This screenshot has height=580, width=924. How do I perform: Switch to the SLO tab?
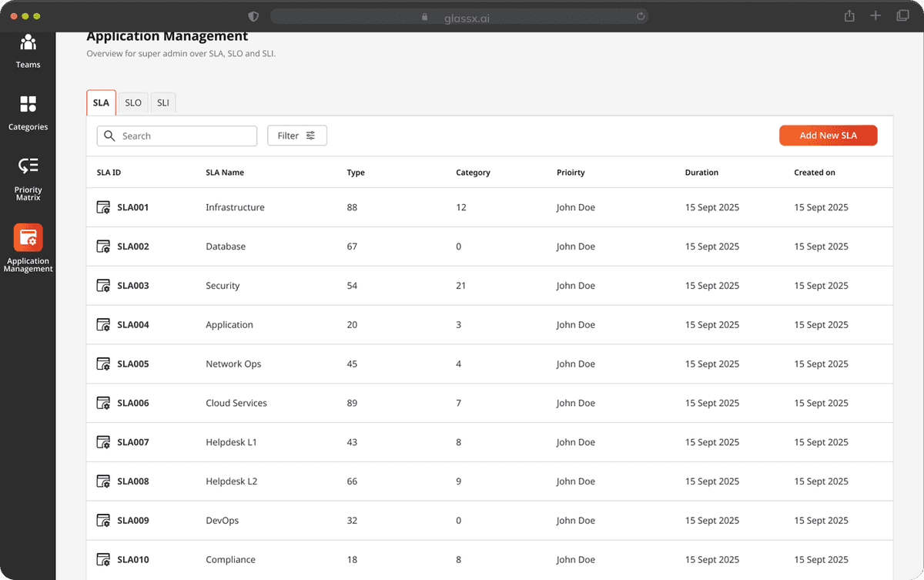pyautogui.click(x=133, y=102)
